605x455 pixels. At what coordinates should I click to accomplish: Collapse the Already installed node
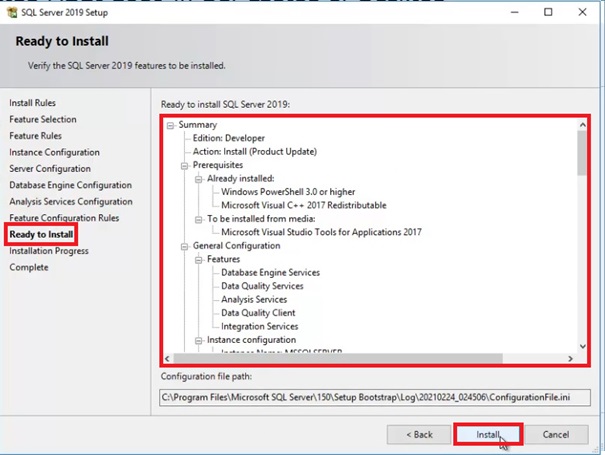click(198, 179)
